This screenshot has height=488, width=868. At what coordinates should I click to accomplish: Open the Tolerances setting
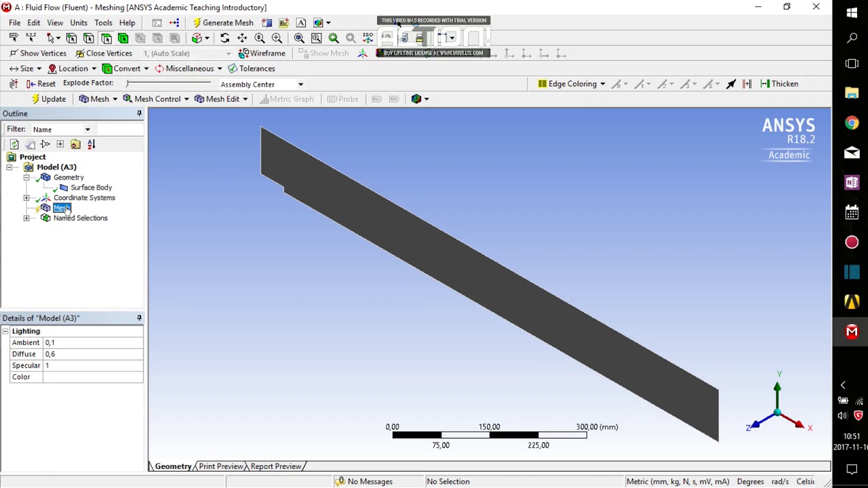[x=252, y=68]
